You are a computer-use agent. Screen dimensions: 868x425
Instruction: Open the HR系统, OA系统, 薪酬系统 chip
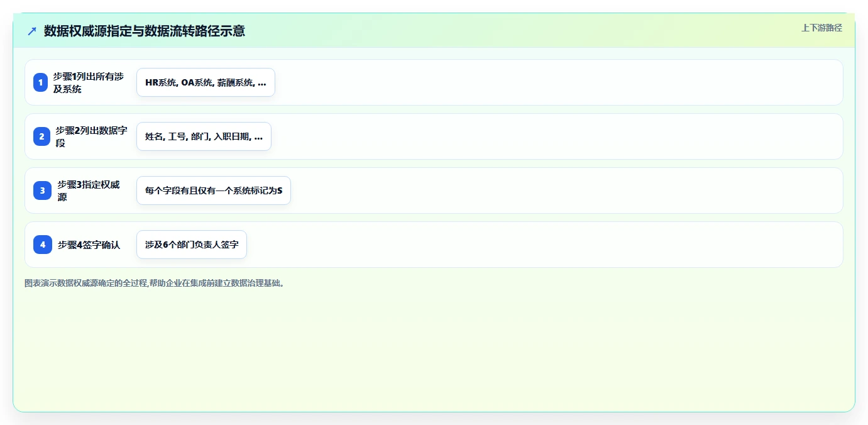coord(206,82)
